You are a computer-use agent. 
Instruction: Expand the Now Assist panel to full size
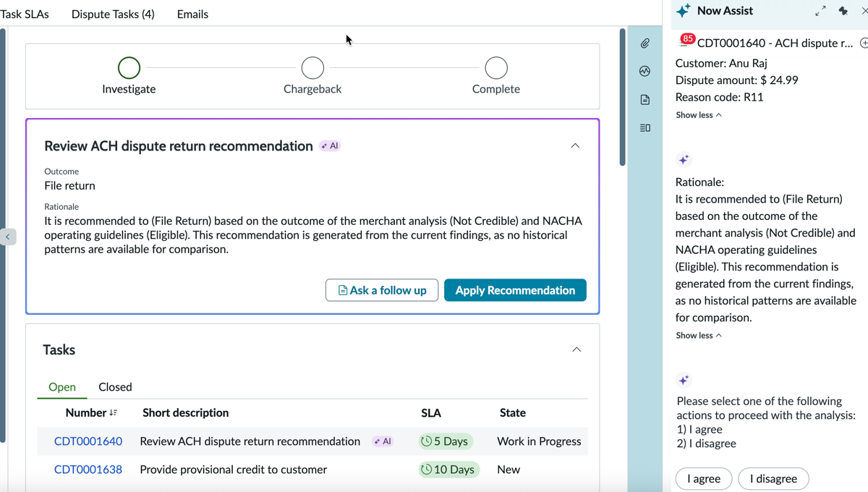(x=820, y=12)
